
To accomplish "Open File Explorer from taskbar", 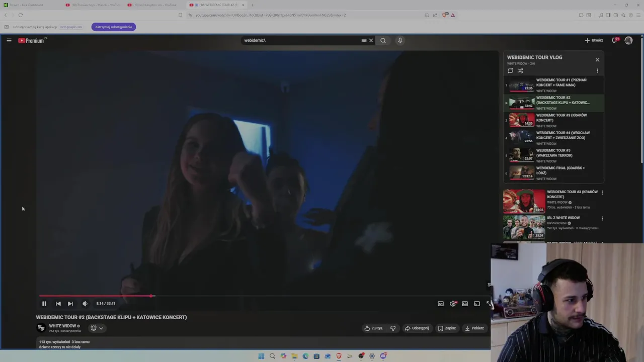I will (x=294, y=356).
